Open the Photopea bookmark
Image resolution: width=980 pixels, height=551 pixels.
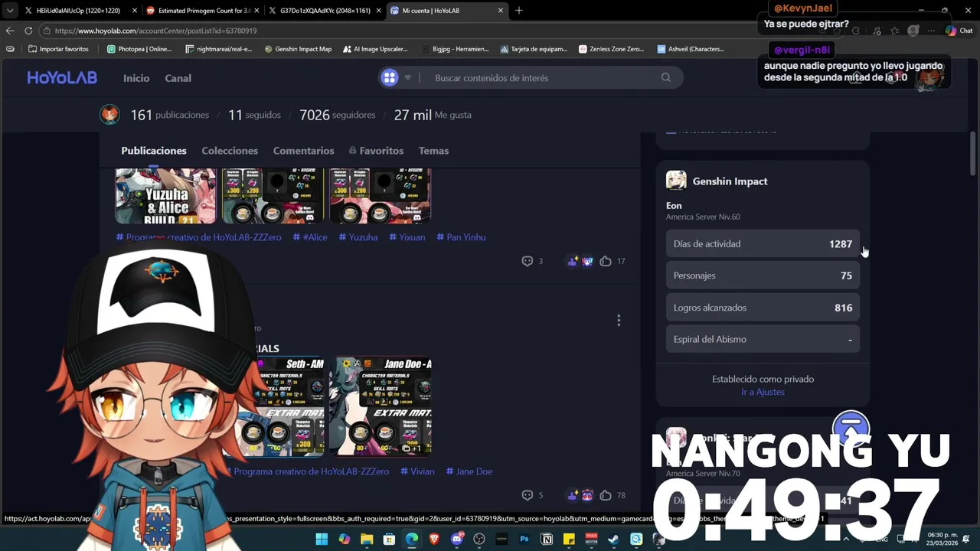click(x=139, y=49)
